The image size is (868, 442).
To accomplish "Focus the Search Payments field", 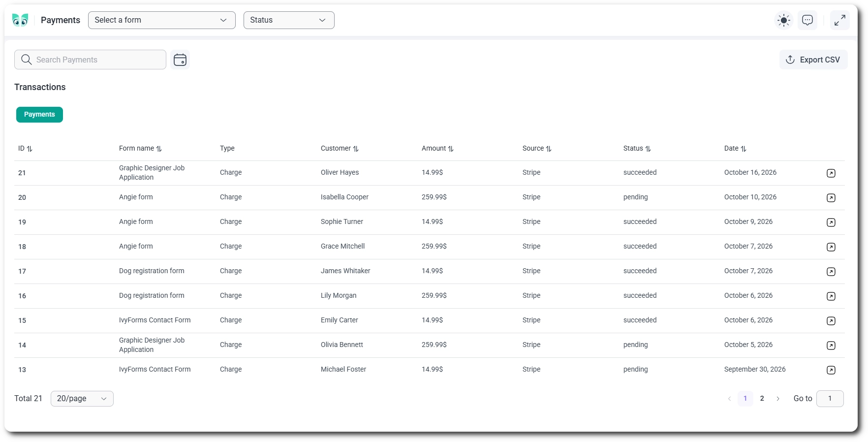I will [90, 60].
